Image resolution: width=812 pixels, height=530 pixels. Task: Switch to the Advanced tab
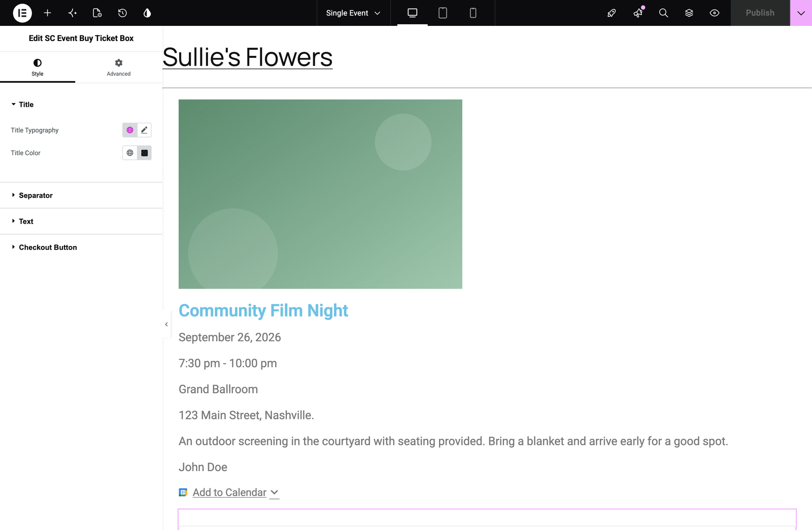pyautogui.click(x=119, y=67)
